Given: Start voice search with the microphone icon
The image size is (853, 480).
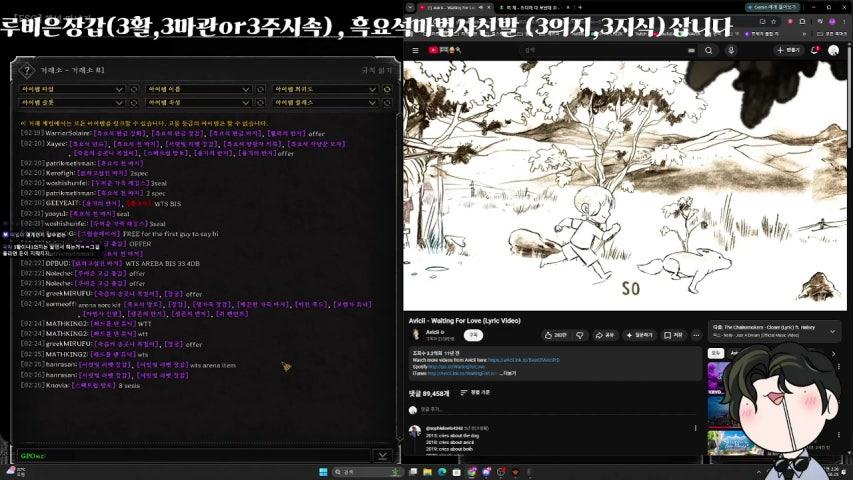Looking at the screenshot, I should pyautogui.click(x=731, y=50).
